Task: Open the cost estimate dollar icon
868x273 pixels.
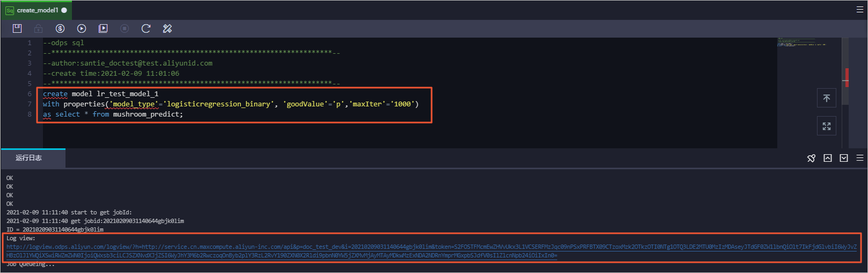Action: (x=60, y=28)
